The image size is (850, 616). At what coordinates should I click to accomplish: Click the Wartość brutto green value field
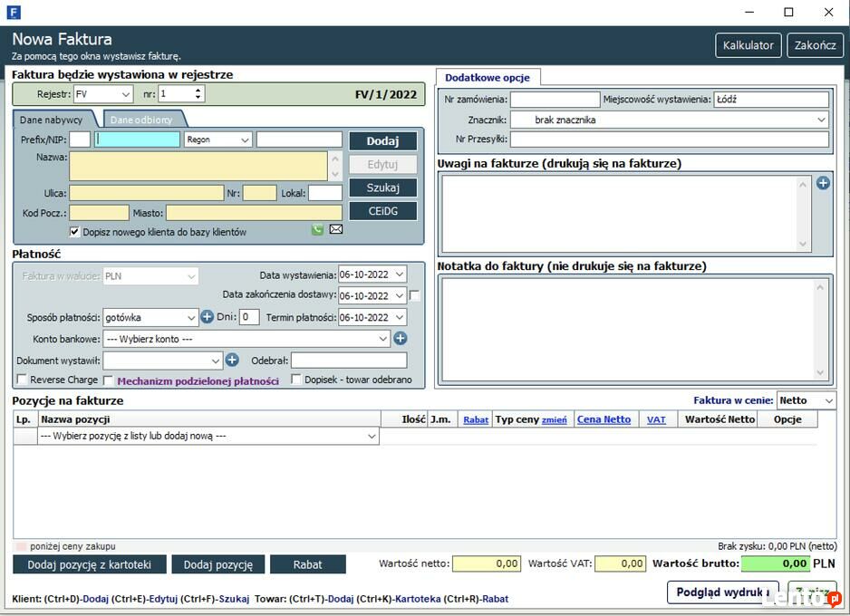(776, 563)
